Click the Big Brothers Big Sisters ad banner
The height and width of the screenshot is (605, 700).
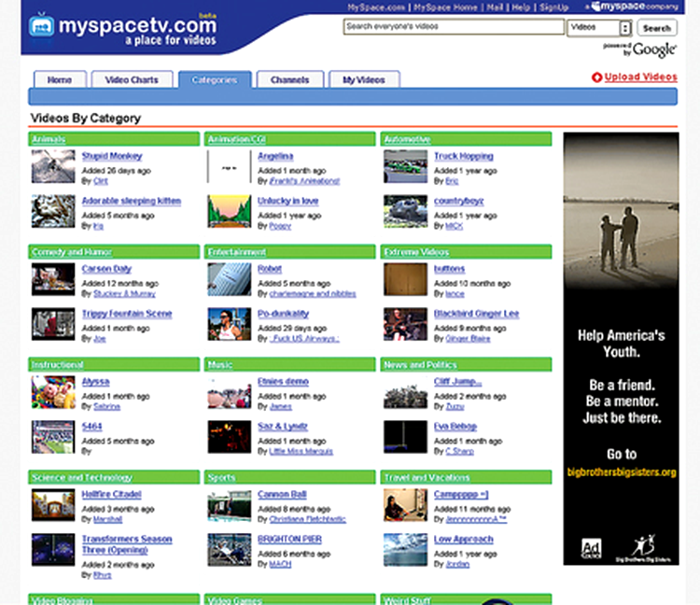point(621,348)
